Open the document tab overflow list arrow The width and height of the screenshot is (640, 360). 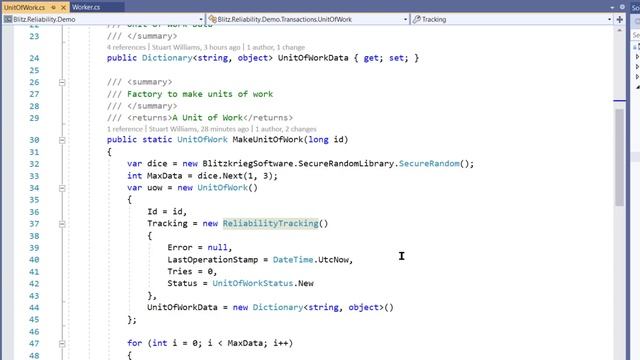[612, 7]
